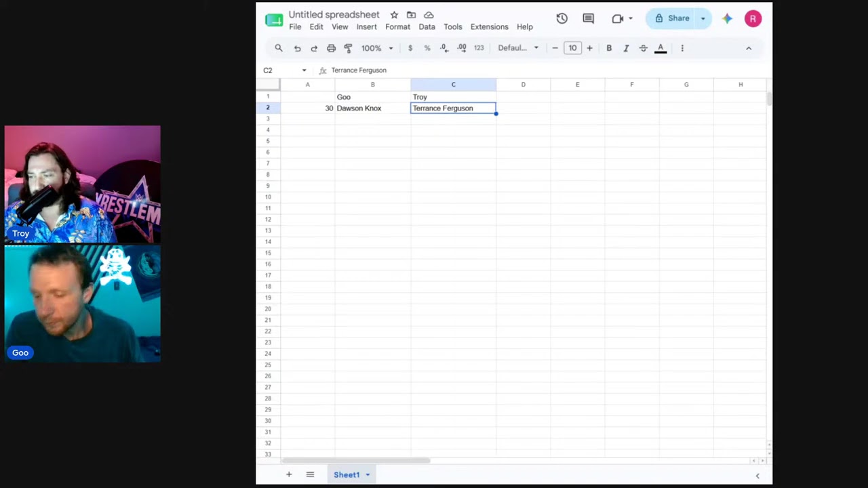Search the menus with the magnifier icon

[x=279, y=48]
